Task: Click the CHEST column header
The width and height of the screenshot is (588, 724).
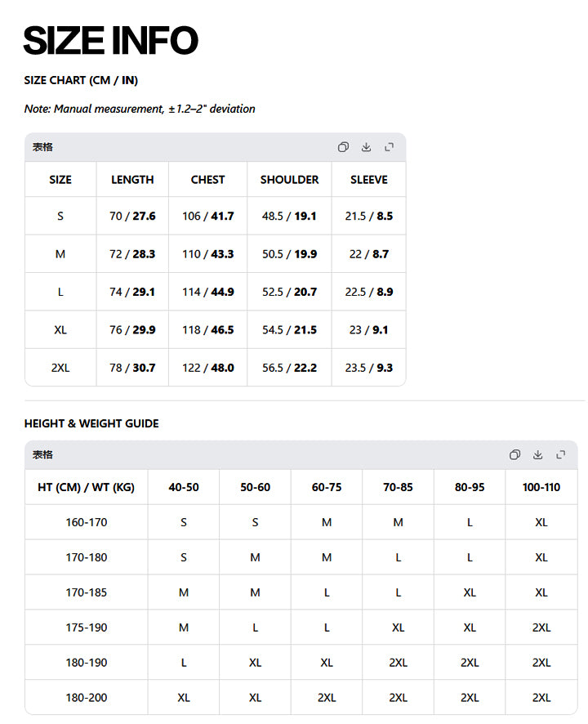Action: (x=207, y=180)
